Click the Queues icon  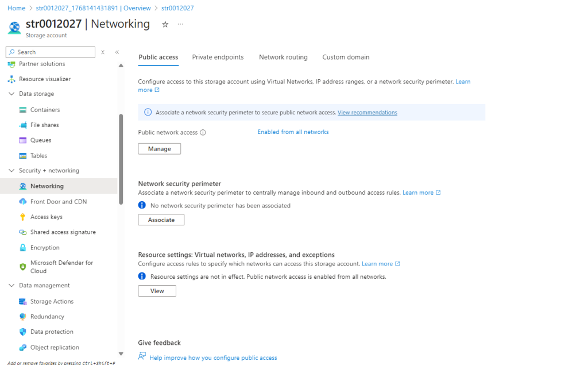pos(23,140)
